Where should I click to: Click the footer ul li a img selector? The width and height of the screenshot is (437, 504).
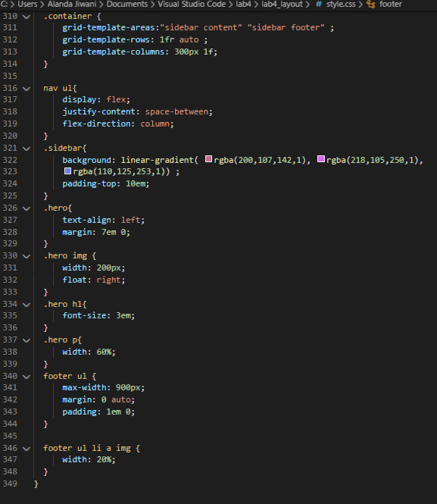[86, 448]
